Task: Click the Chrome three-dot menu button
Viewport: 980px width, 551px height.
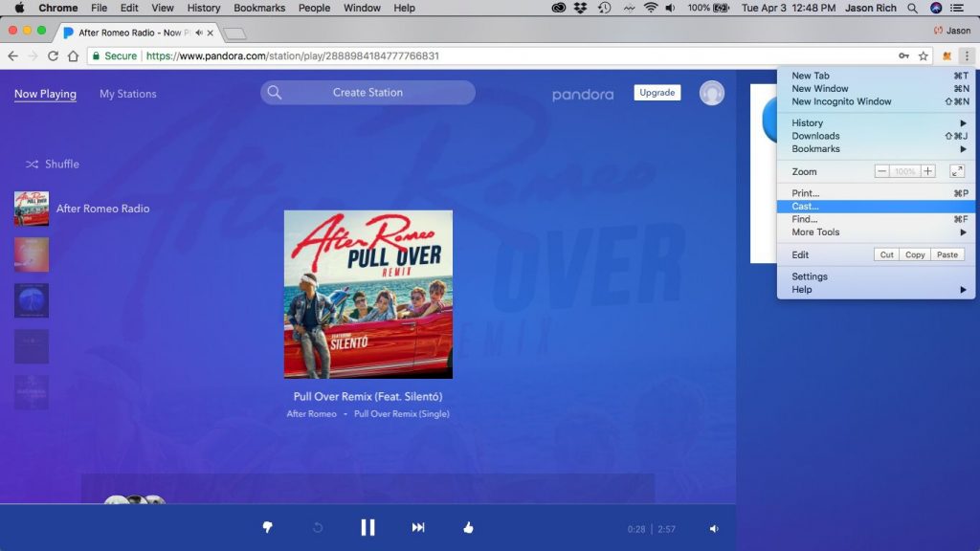Action: coord(967,55)
